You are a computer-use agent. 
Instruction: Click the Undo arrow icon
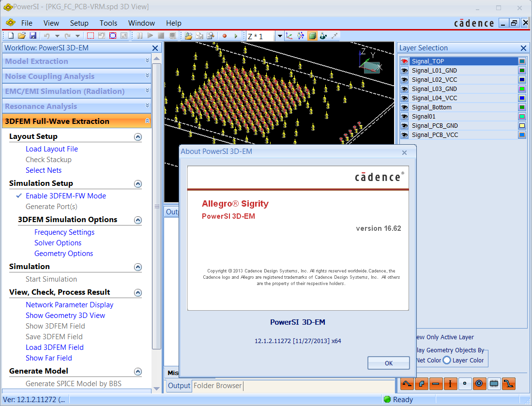pos(47,36)
